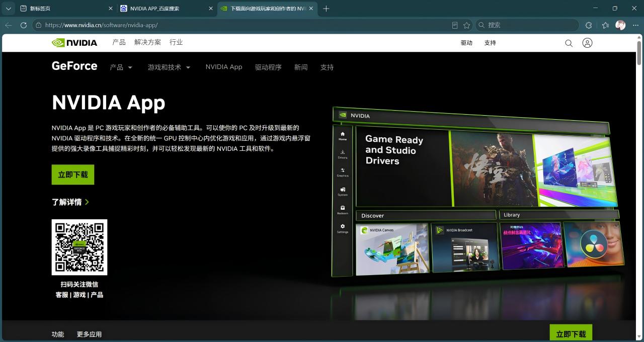Viewport: 644px width, 342px height.
Task: Open the 新闻 nav item
Action: (301, 67)
